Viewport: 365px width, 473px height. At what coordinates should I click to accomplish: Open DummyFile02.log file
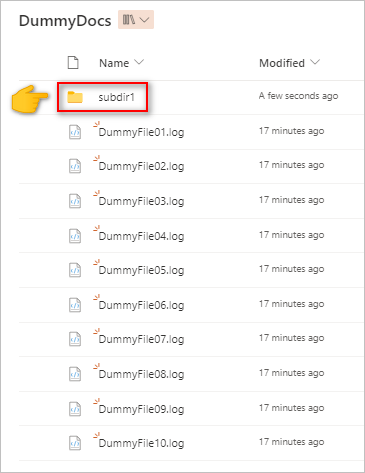point(141,166)
